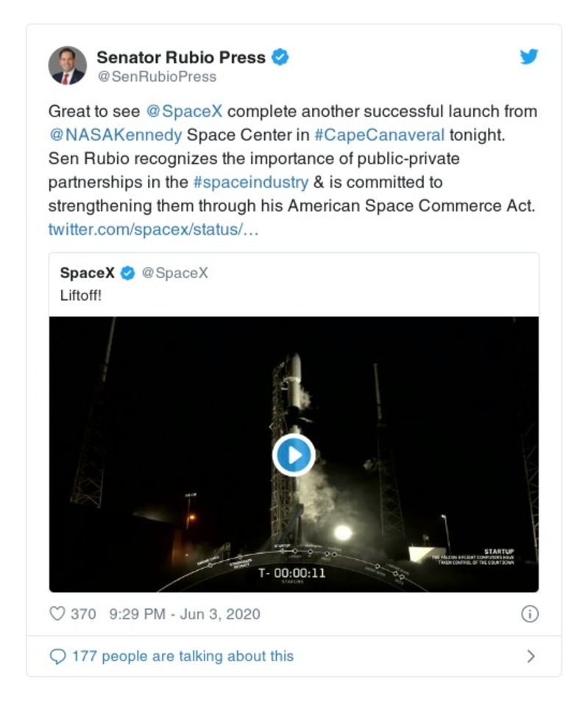Viewport: 588px width, 704px height.
Task: Open the @SpaceX mention link
Action: point(184,111)
